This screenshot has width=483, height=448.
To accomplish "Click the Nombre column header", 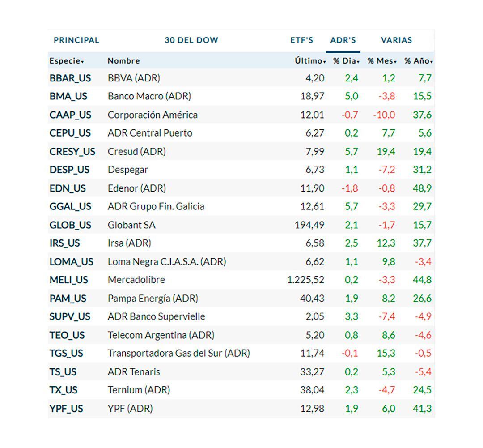I will (123, 61).
